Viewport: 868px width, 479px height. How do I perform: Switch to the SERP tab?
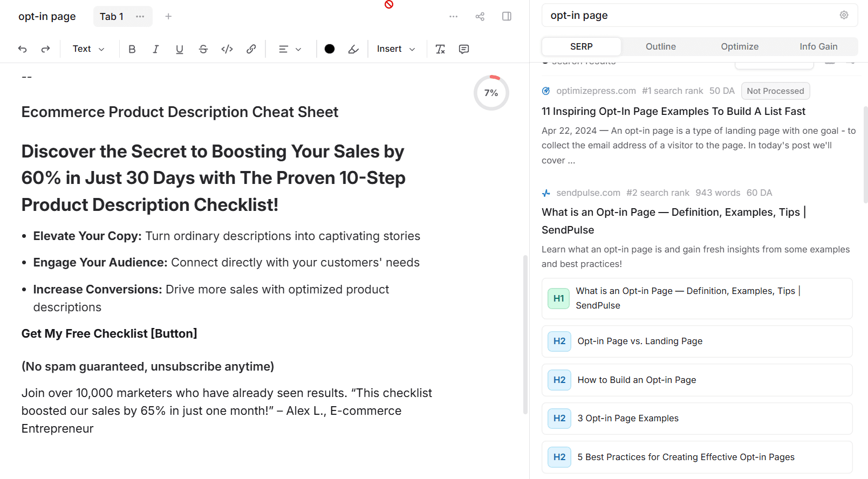coord(581,46)
